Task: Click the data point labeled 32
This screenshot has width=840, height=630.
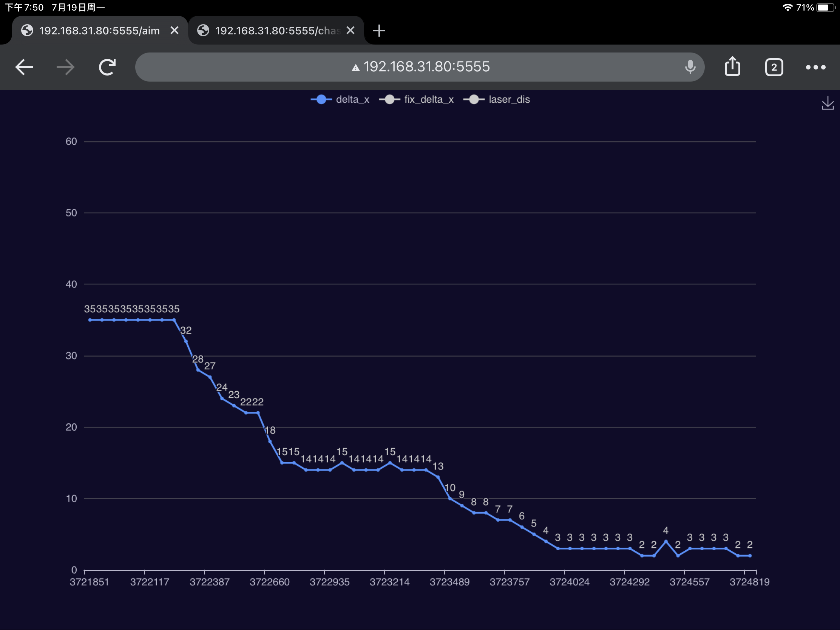Action: pos(186,341)
